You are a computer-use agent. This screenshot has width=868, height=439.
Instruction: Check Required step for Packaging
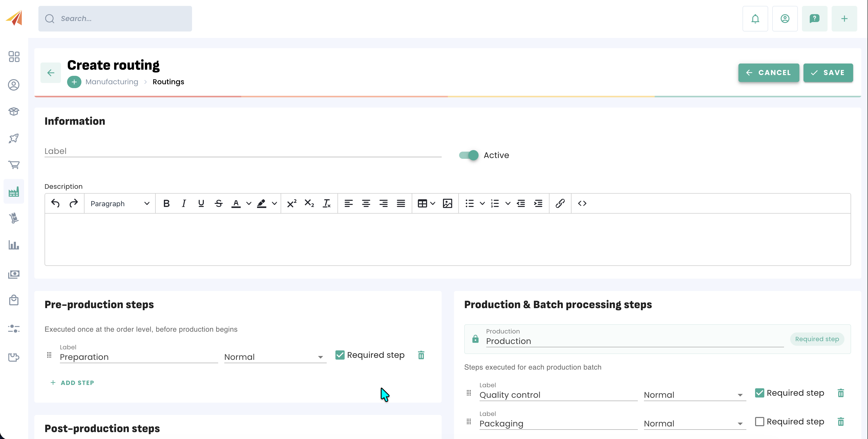pos(759,422)
